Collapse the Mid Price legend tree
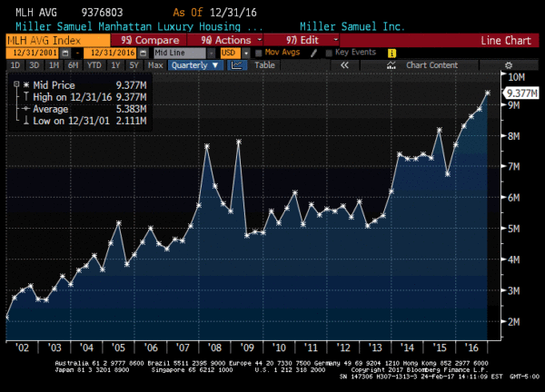 coord(18,83)
